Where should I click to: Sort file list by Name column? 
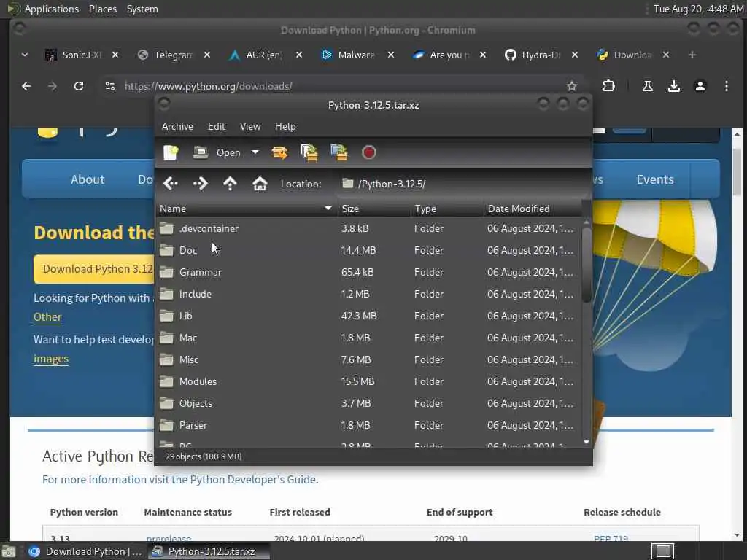(247, 209)
